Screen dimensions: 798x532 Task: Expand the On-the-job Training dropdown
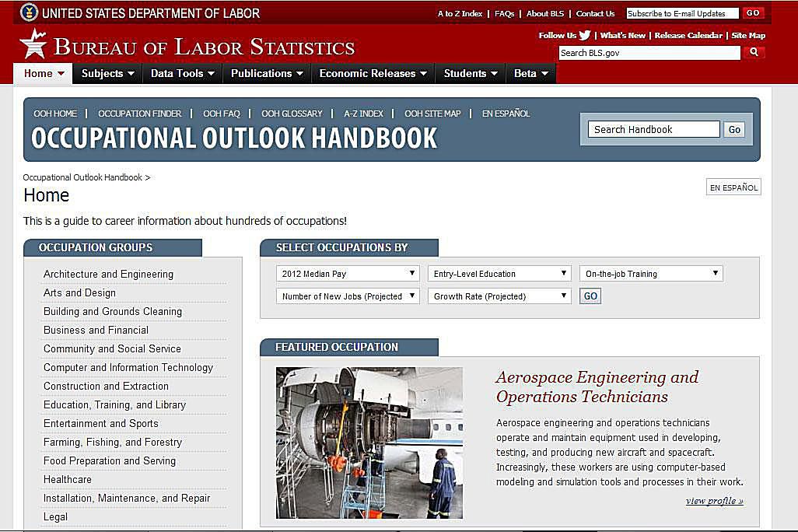click(651, 273)
